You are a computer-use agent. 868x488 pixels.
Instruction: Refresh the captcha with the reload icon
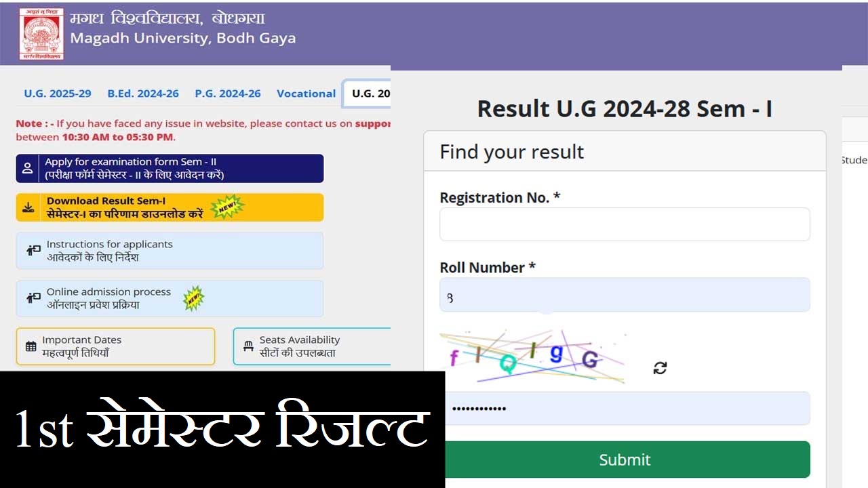pos(660,367)
